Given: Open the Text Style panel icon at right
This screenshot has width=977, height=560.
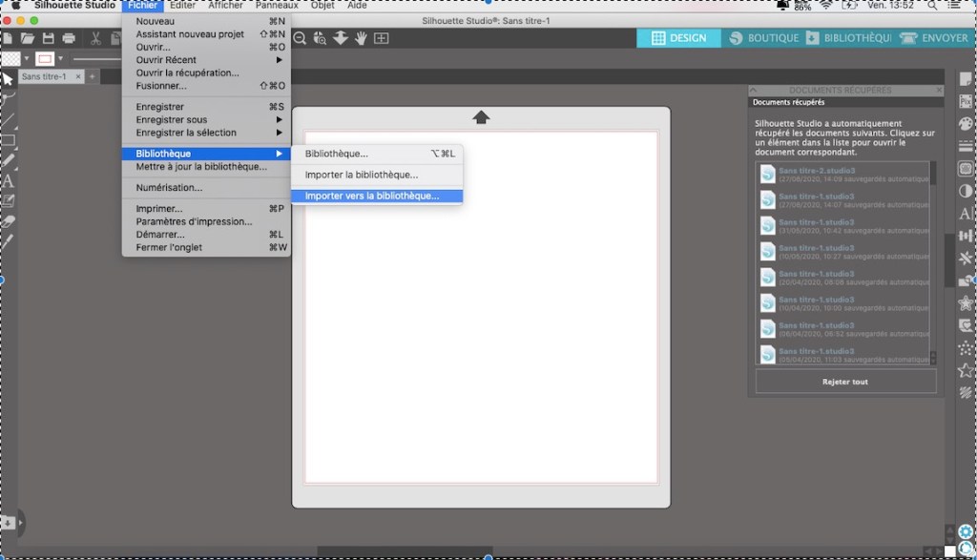Looking at the screenshot, I should [x=965, y=214].
